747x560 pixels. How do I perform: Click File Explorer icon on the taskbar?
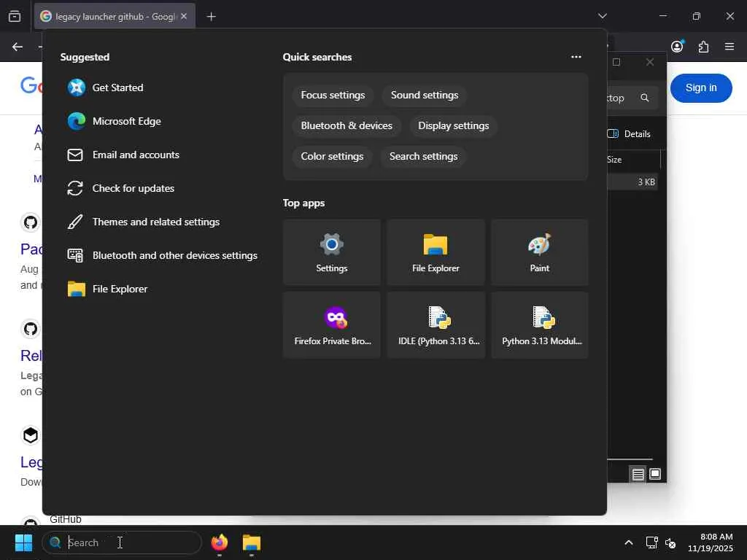(252, 542)
